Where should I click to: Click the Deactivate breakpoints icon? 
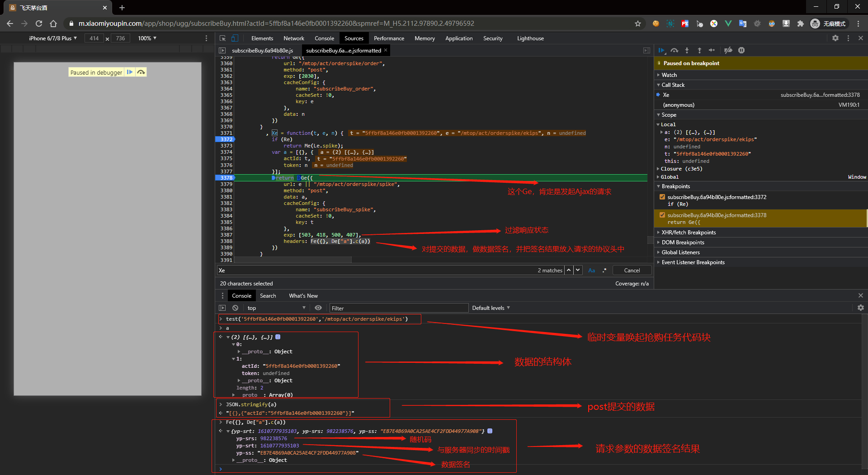(728, 51)
